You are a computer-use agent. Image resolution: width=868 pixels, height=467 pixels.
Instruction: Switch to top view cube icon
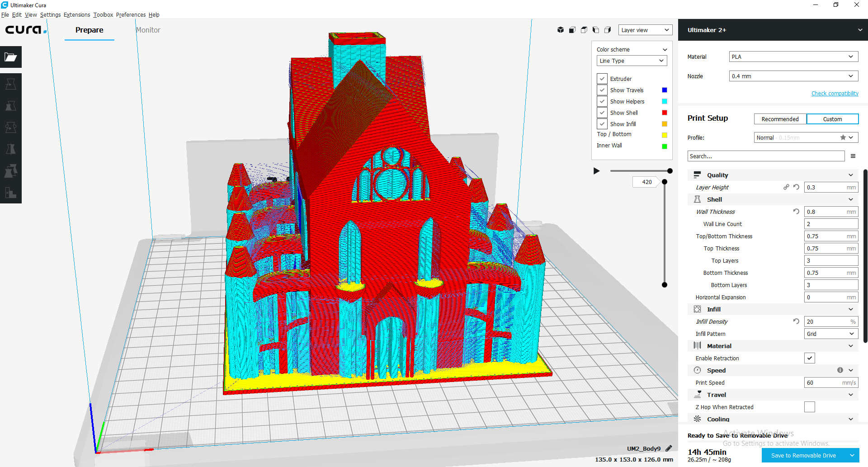click(584, 30)
